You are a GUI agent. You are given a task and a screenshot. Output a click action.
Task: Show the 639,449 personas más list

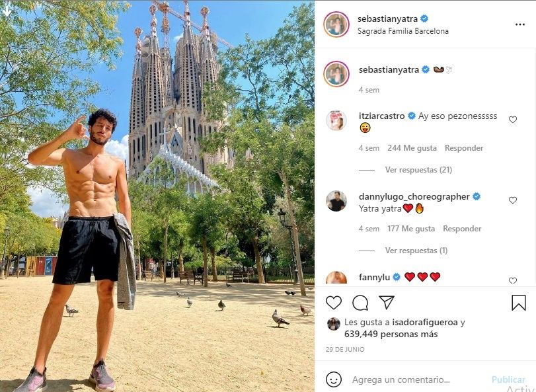click(391, 334)
